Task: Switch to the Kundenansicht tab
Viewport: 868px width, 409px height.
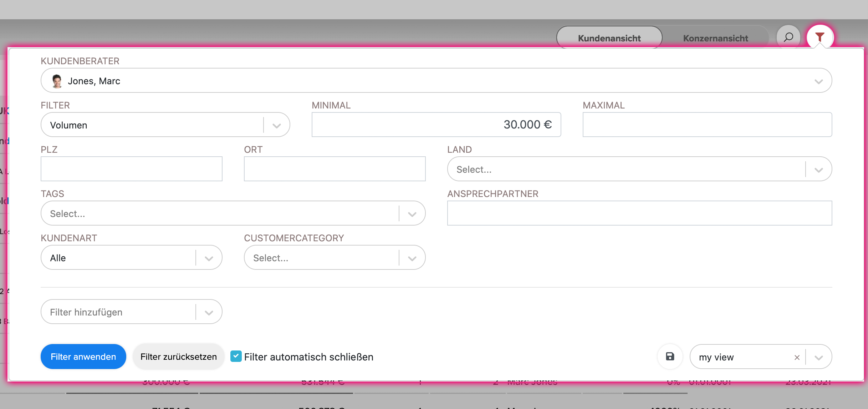Action: pyautogui.click(x=609, y=38)
